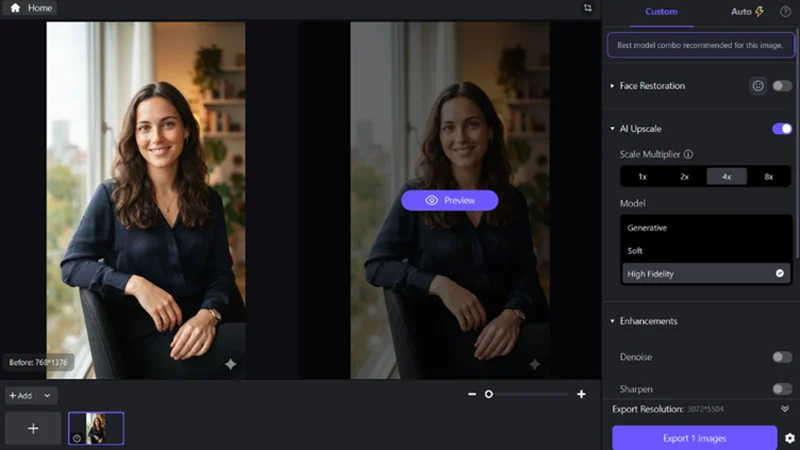The height and width of the screenshot is (450, 800).
Task: Select 1x scale multiplier
Action: coord(642,177)
